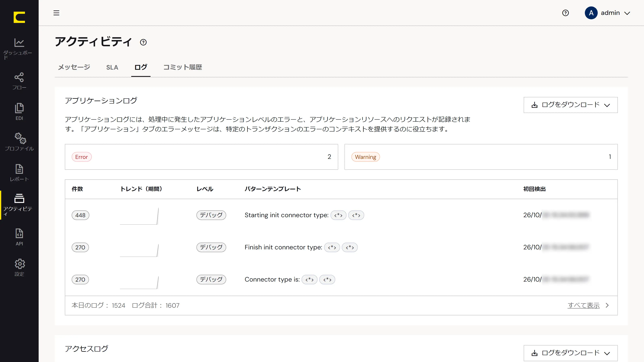
Task: Click the トレンド（期間） column header
Action: pyautogui.click(x=141, y=189)
